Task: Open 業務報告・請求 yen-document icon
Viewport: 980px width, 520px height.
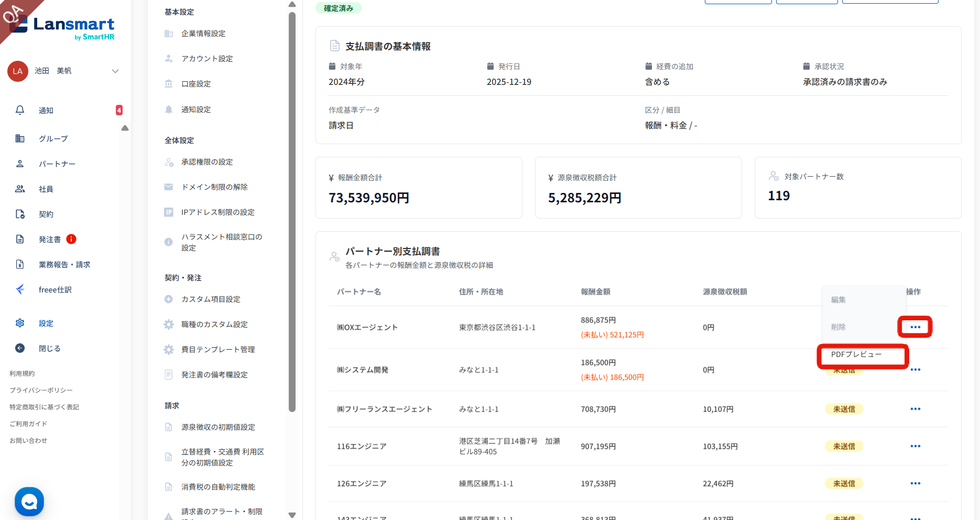Action: click(x=20, y=264)
